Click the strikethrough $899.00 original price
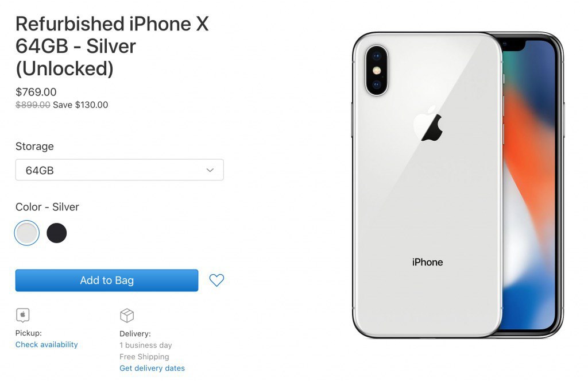588x381 pixels. 33,105
